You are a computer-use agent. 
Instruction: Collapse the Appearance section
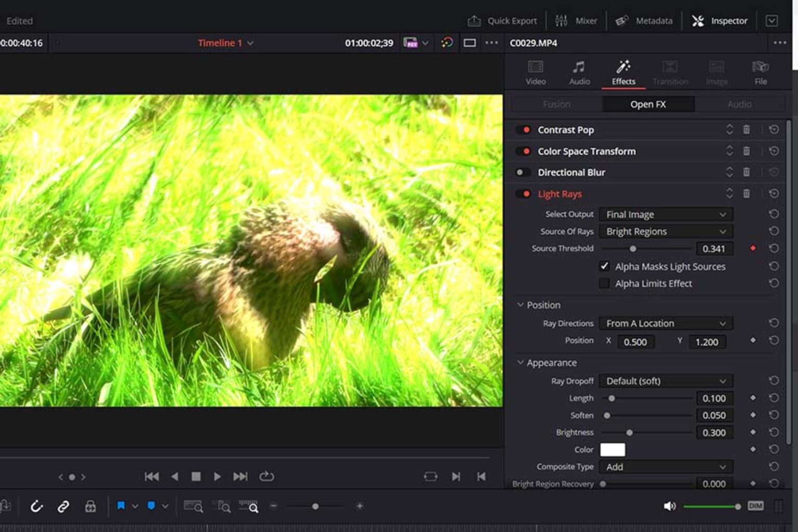tap(520, 363)
